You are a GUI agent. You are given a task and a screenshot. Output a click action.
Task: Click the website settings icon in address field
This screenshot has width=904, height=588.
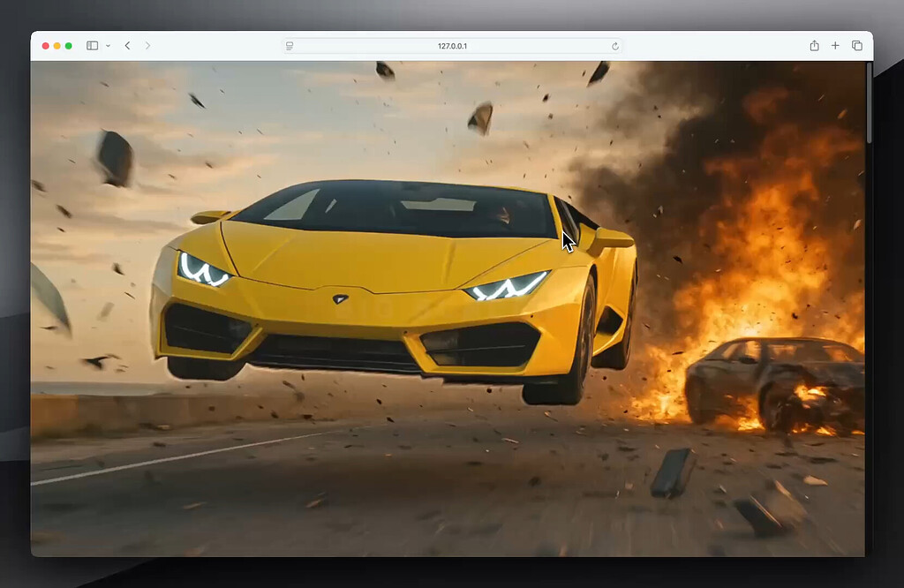pos(289,45)
